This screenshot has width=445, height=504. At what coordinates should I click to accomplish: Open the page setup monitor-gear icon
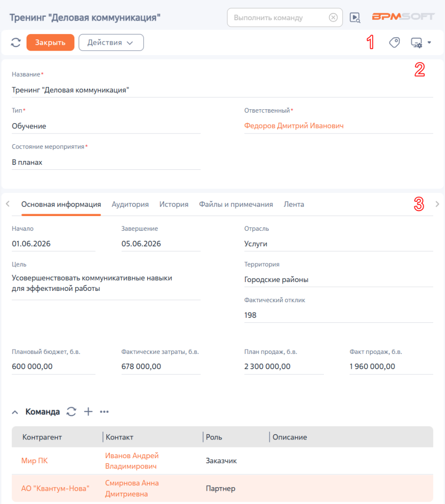(x=417, y=43)
